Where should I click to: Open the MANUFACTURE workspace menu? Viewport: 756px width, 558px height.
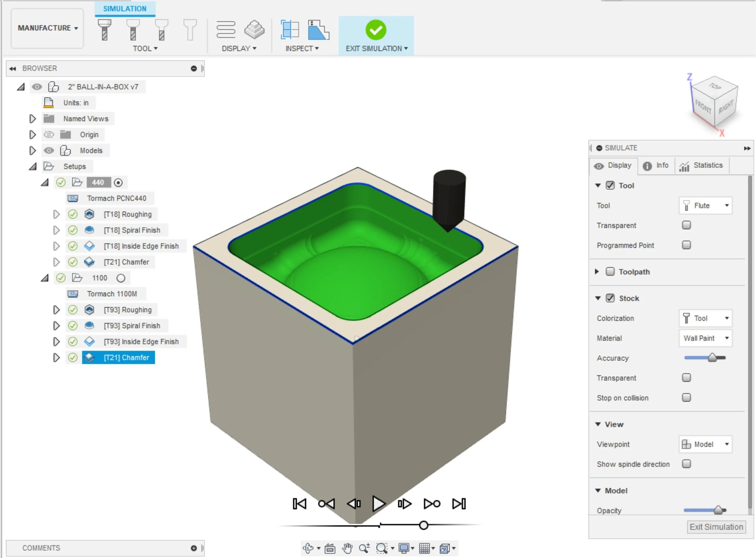pyautogui.click(x=47, y=28)
